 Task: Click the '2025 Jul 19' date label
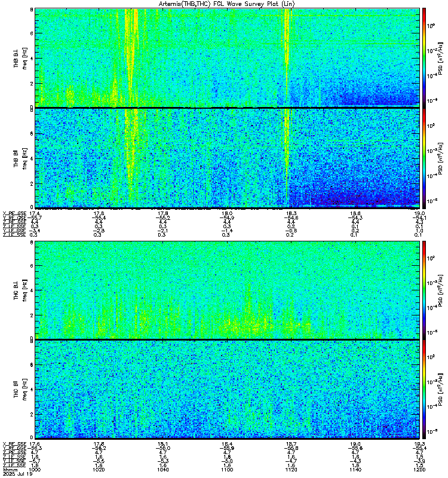coord(17,474)
